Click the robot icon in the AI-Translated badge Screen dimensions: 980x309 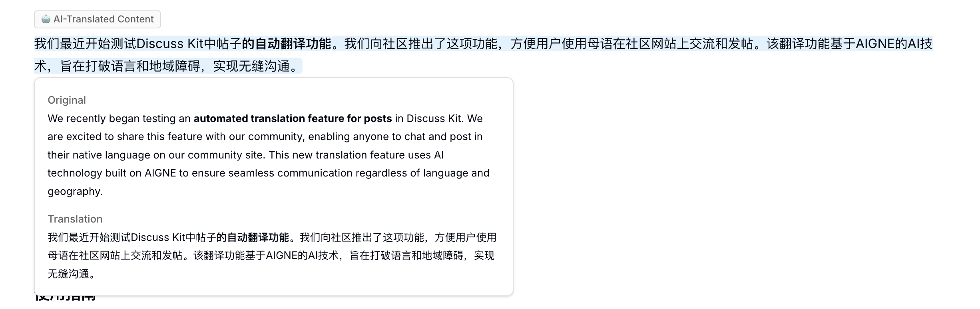(x=46, y=19)
